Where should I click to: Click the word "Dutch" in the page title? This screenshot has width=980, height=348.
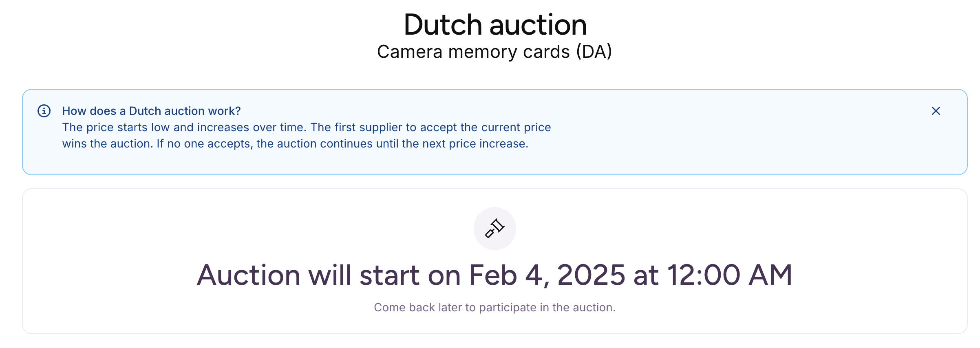pyautogui.click(x=443, y=25)
